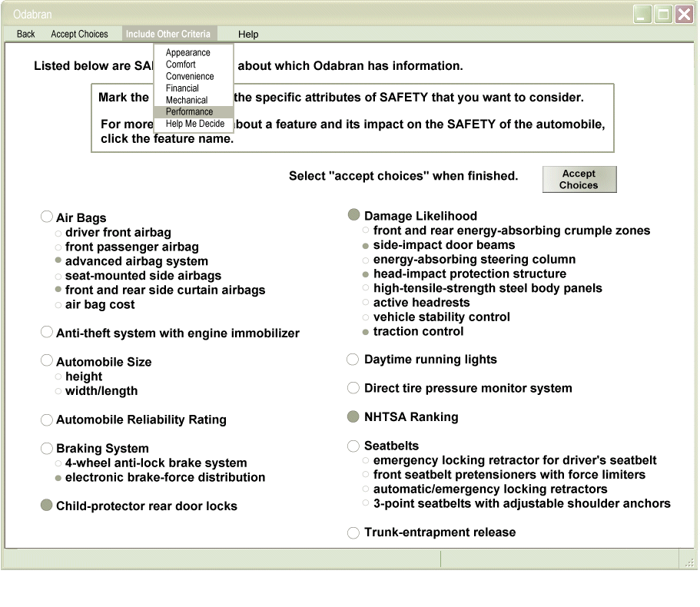700x607 pixels.
Task: Minimize the Odabran window
Action: pos(642,15)
